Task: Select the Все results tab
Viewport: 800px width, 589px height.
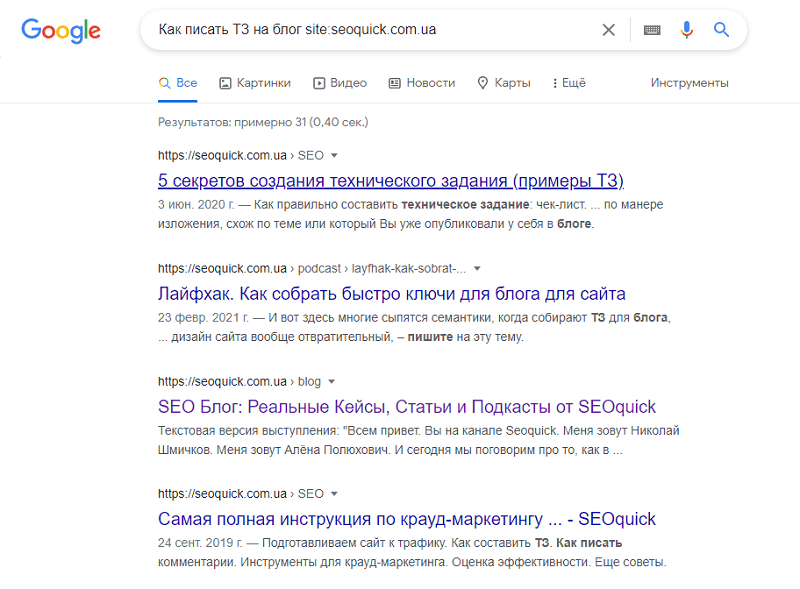Action: click(178, 83)
